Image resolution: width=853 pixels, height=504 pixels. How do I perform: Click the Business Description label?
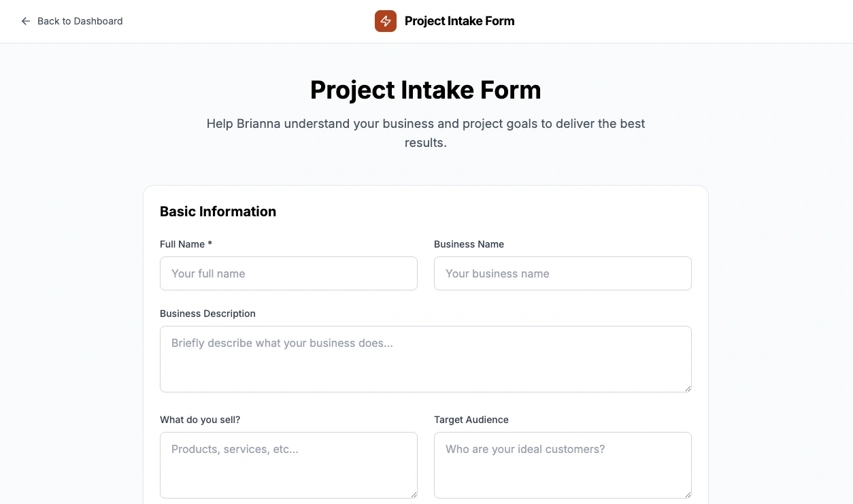207,314
